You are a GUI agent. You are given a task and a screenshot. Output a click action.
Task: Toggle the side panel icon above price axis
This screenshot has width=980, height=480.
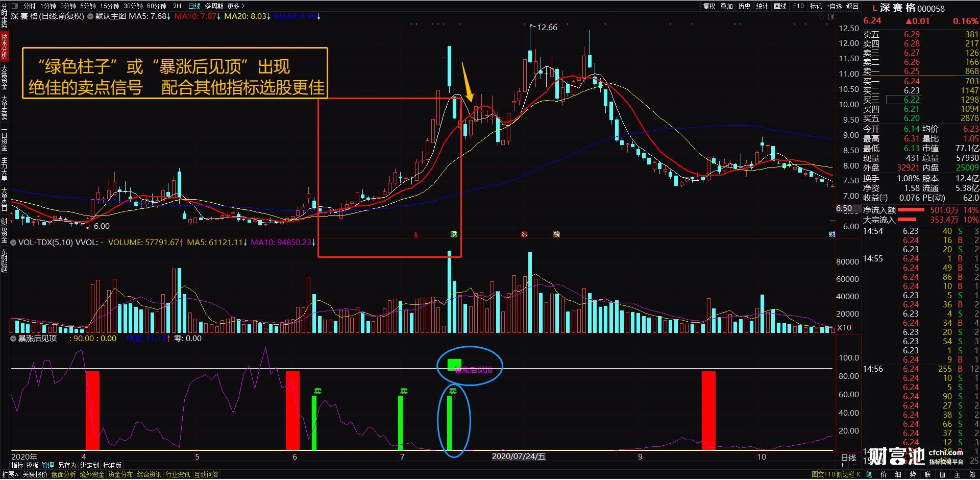click(x=831, y=17)
